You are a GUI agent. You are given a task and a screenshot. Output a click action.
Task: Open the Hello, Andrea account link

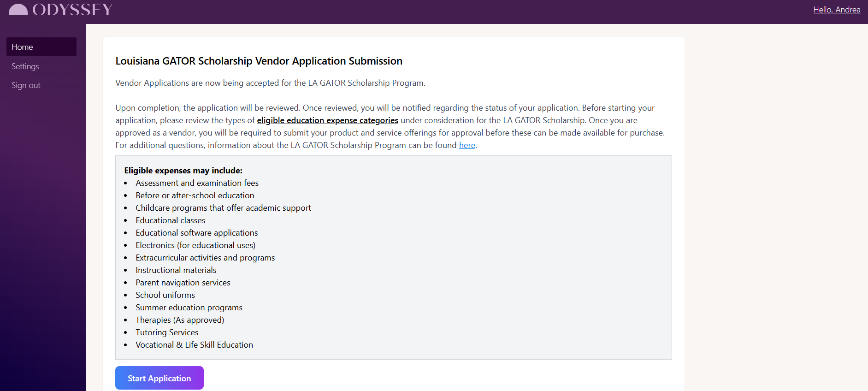837,10
